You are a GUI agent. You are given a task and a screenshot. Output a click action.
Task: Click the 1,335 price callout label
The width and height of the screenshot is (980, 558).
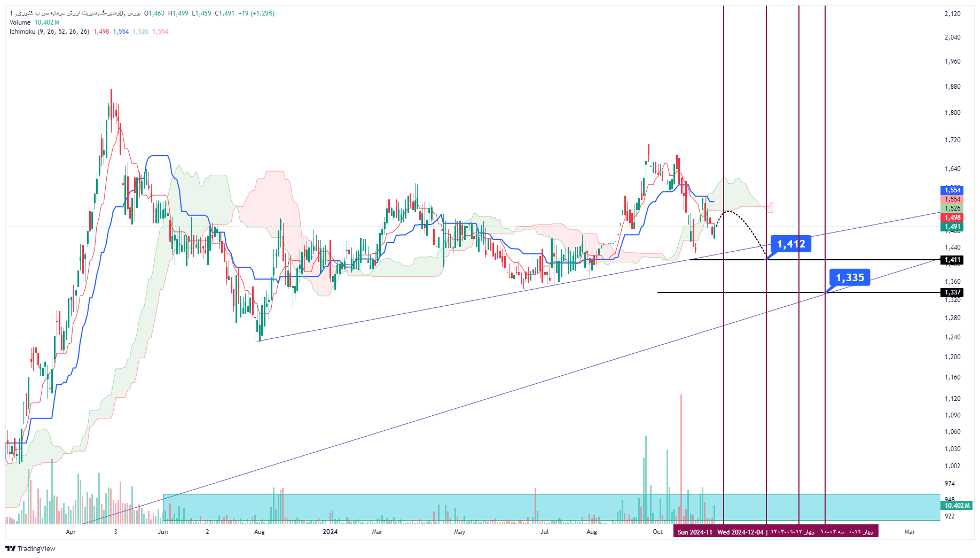click(x=850, y=277)
